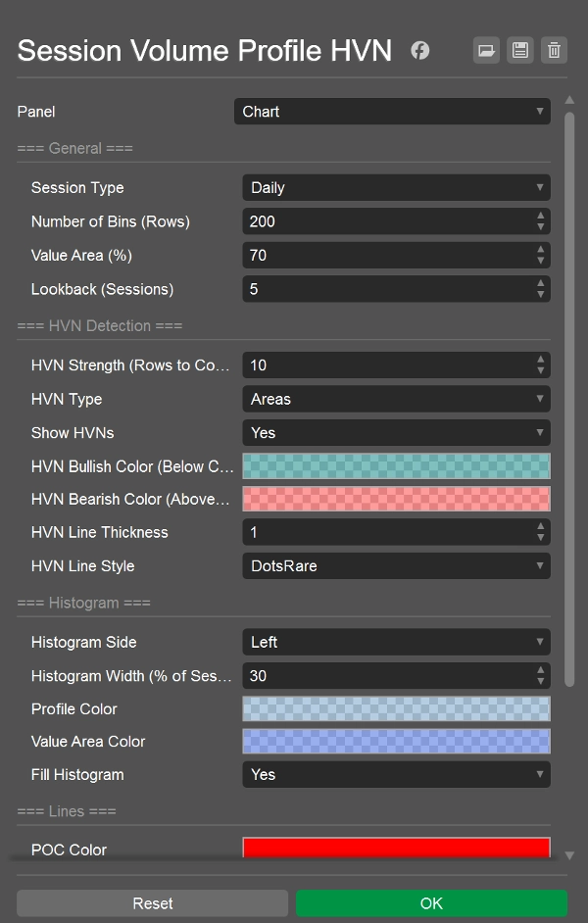Click the scrollbar up arrow

pyautogui.click(x=569, y=100)
